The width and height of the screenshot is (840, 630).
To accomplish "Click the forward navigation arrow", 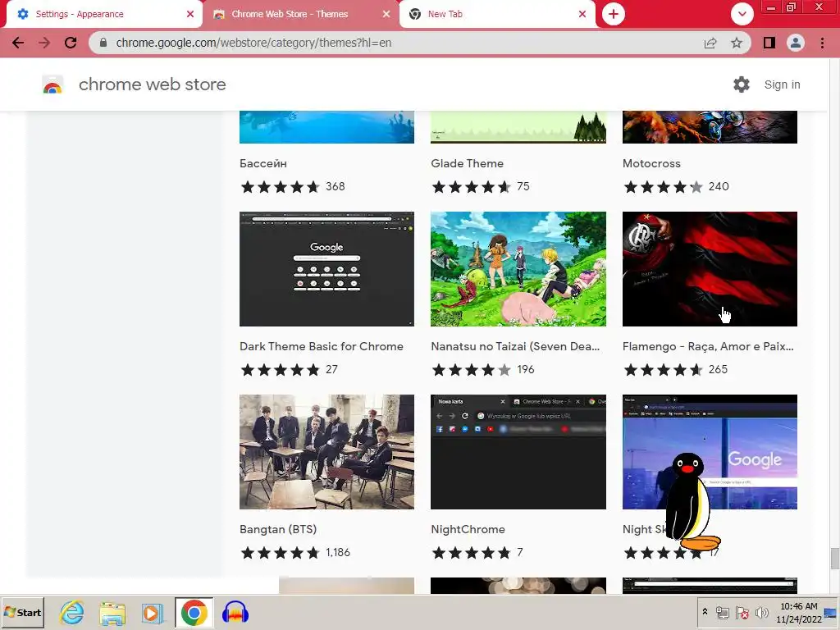I will click(x=44, y=43).
